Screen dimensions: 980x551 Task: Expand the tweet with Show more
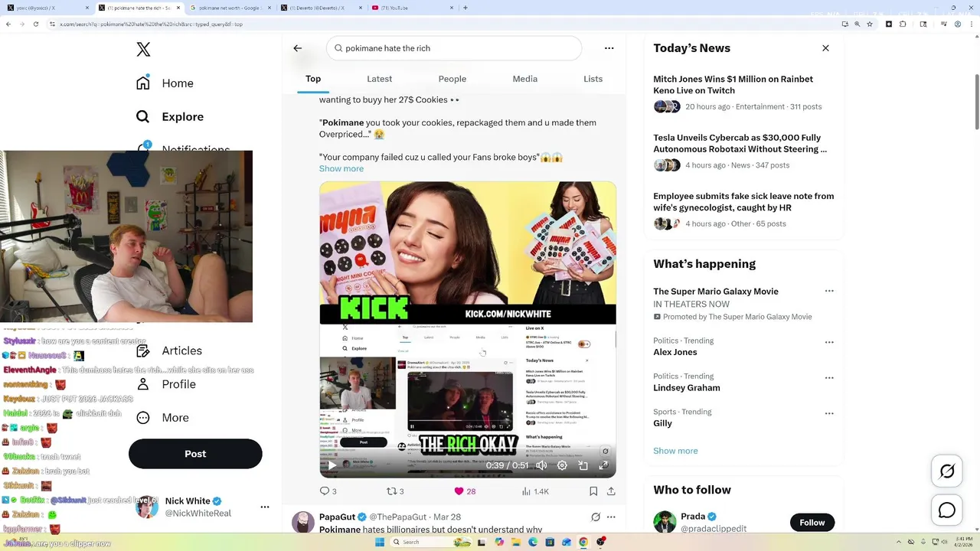click(341, 168)
